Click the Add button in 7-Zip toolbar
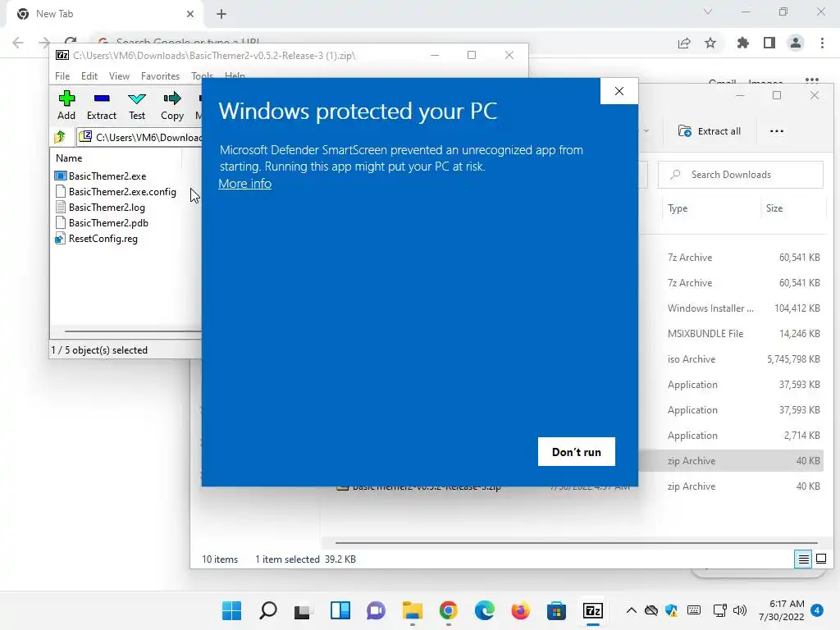Screen dimensions: 840x630 [x=66, y=106]
